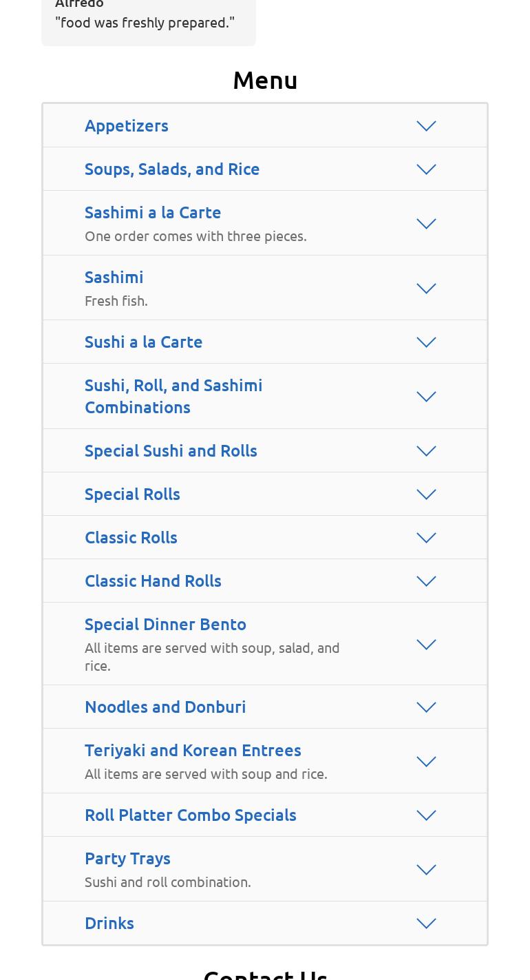Open Teriyaki and Korean Entrees section
Image resolution: width=530 pixels, height=980 pixels.
(x=193, y=750)
